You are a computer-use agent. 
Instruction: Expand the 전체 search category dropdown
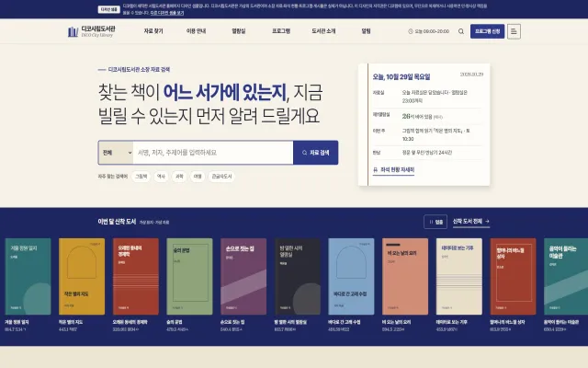pos(116,153)
